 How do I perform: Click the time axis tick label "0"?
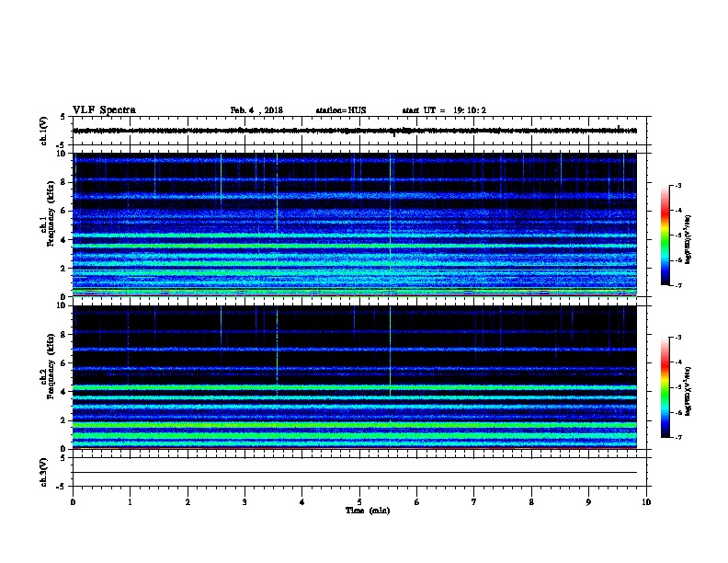(x=73, y=502)
